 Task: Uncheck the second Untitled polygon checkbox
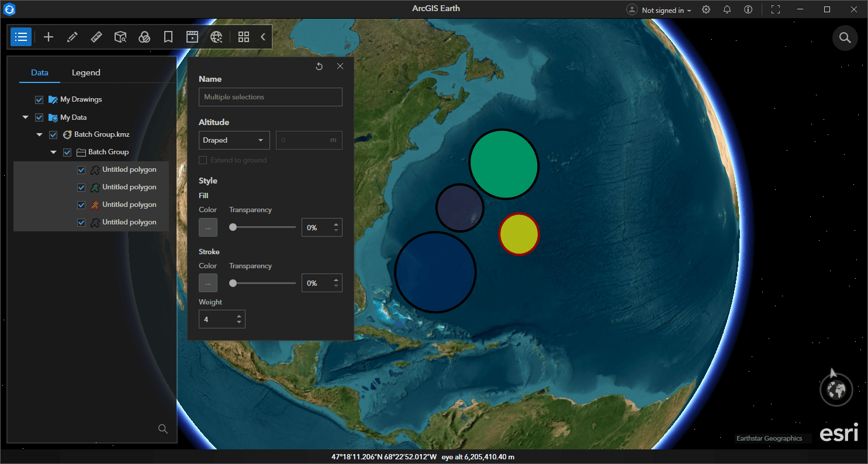pyautogui.click(x=81, y=187)
